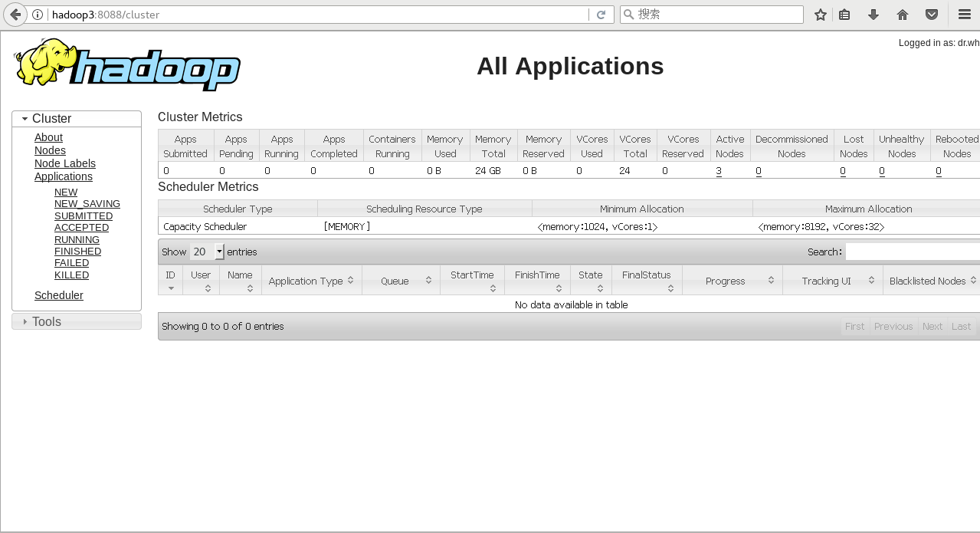Go to the browser home icon

(903, 15)
